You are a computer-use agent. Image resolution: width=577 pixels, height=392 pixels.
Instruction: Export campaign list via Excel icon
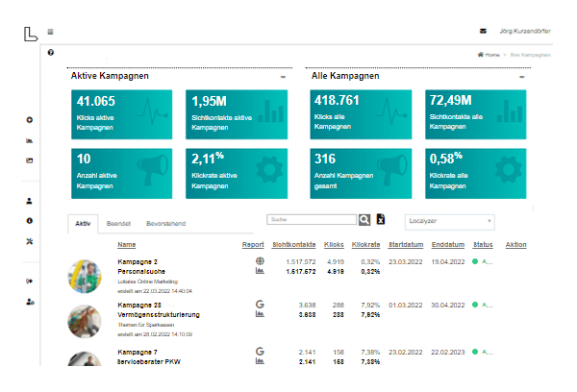(380, 220)
